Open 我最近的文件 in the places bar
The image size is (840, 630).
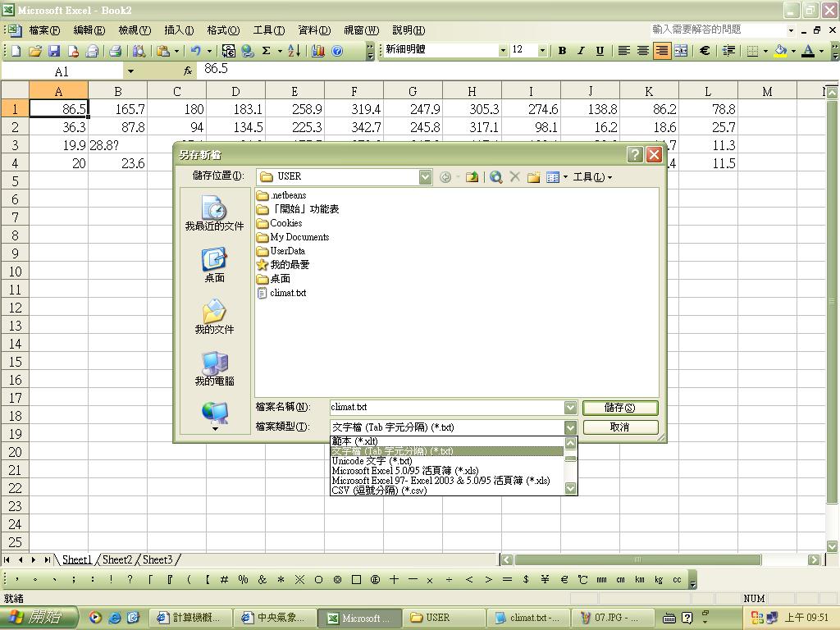(214, 213)
